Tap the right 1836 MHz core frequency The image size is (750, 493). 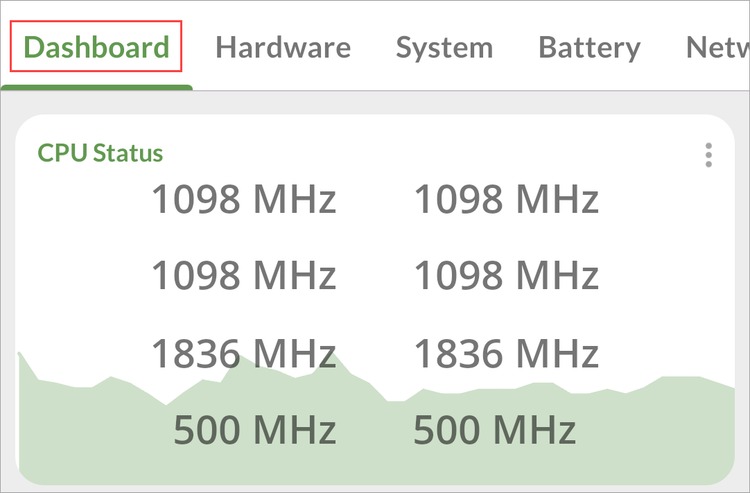(x=507, y=353)
